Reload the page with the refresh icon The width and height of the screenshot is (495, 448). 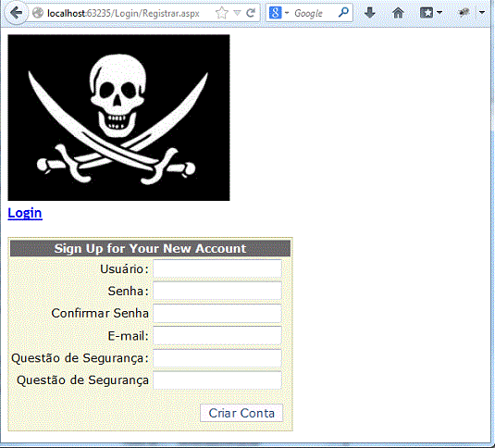(251, 13)
